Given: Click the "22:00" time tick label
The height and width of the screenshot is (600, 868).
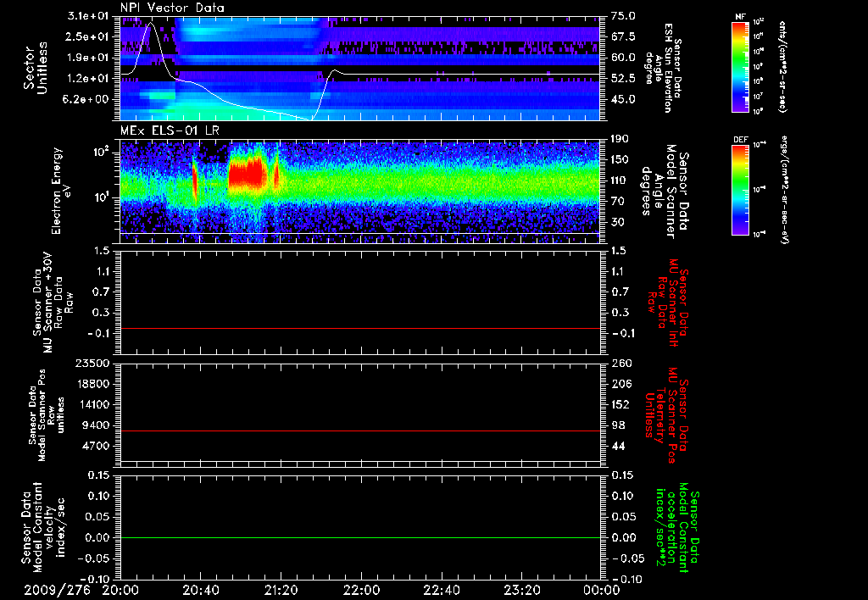Looking at the screenshot, I should [x=361, y=590].
